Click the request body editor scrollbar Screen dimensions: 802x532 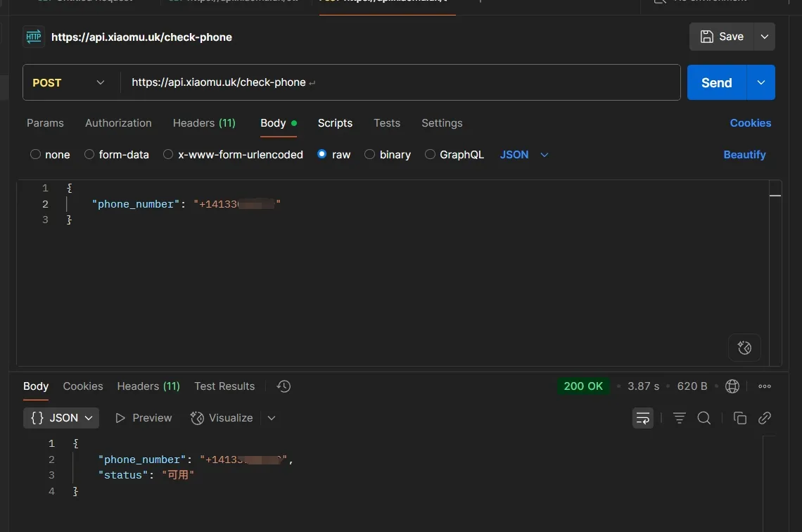[775, 197]
